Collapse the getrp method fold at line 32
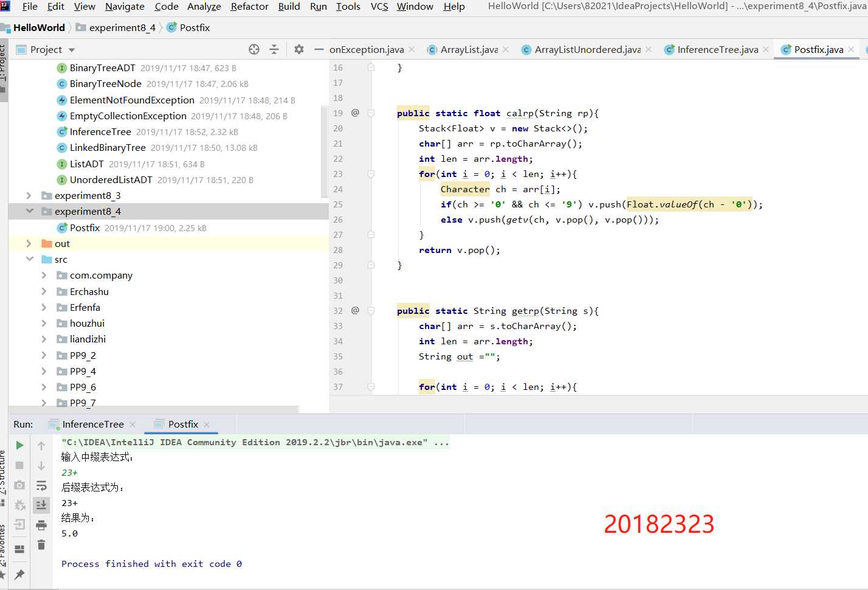 click(x=371, y=311)
